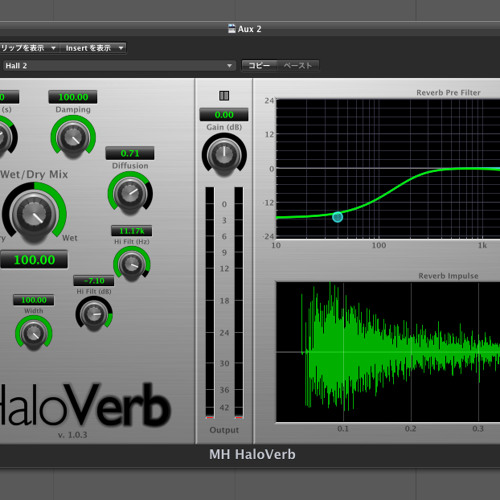Click the left output level meter
This screenshot has width=500, height=500.
pos(210,303)
